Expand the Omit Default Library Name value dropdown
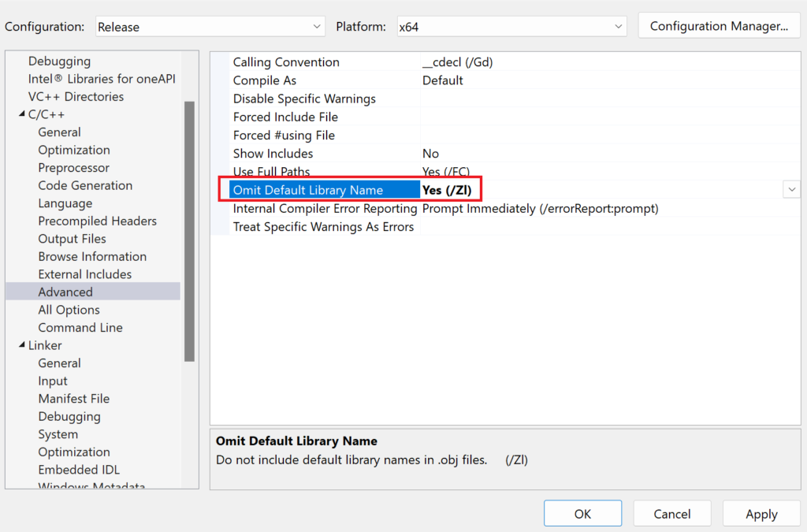 [x=791, y=190]
